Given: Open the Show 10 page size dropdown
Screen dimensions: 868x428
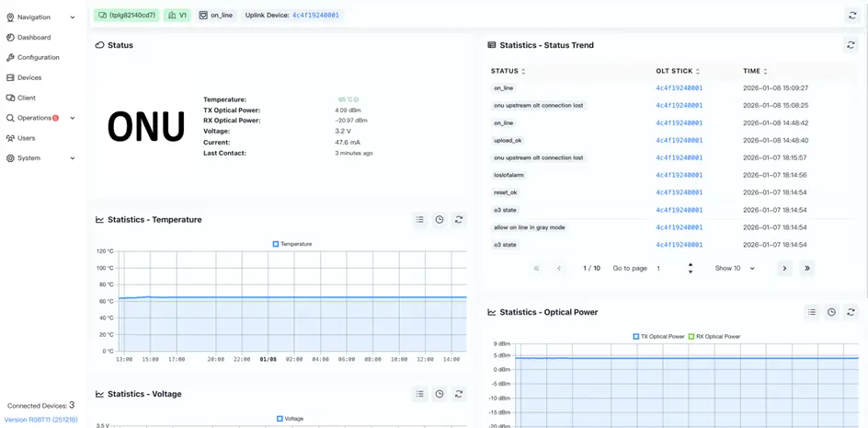Looking at the screenshot, I should click(735, 269).
